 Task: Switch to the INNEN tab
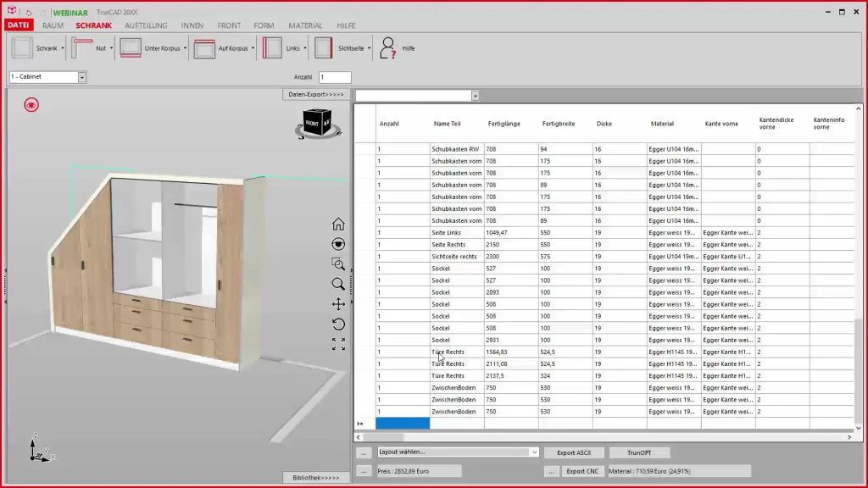(192, 25)
